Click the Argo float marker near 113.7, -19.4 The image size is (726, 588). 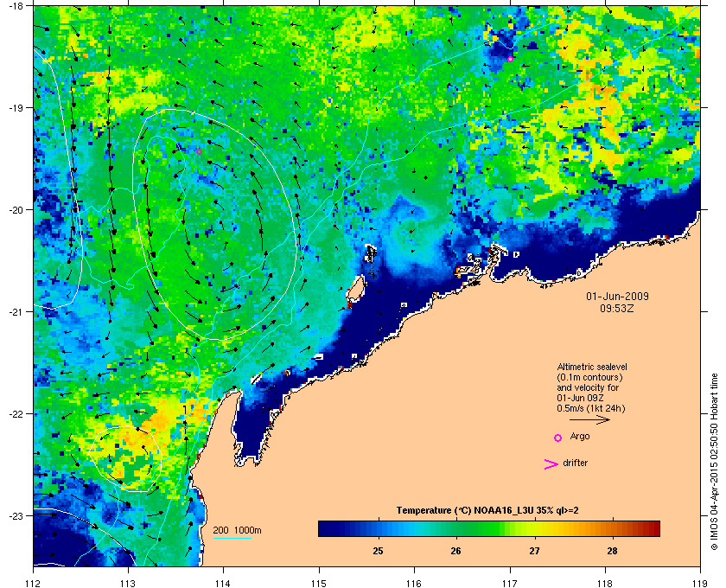click(199, 151)
